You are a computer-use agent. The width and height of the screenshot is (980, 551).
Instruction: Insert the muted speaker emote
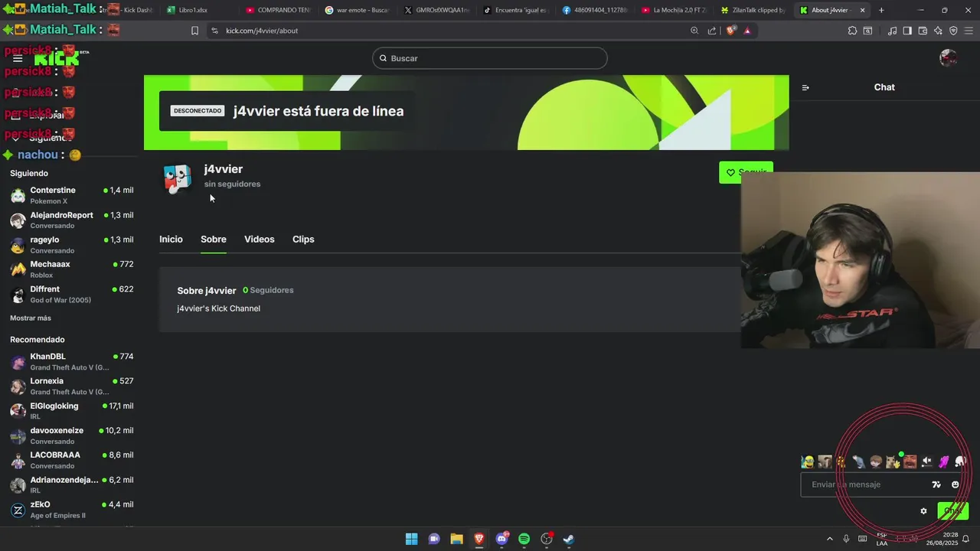[927, 461]
